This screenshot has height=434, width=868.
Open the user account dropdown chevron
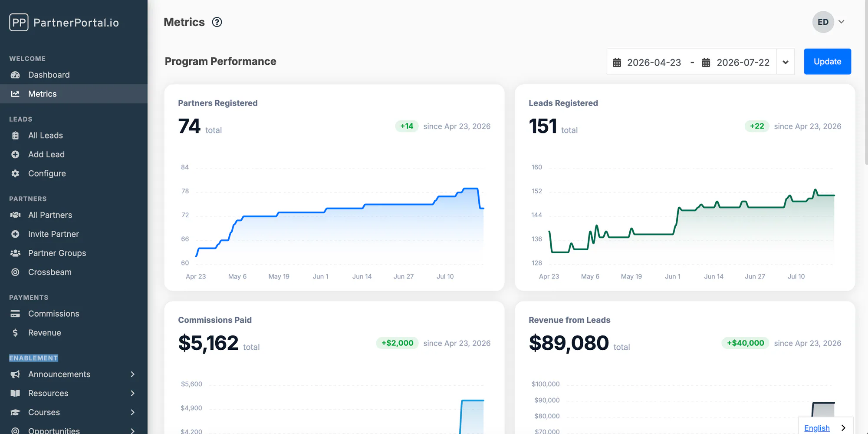click(841, 22)
